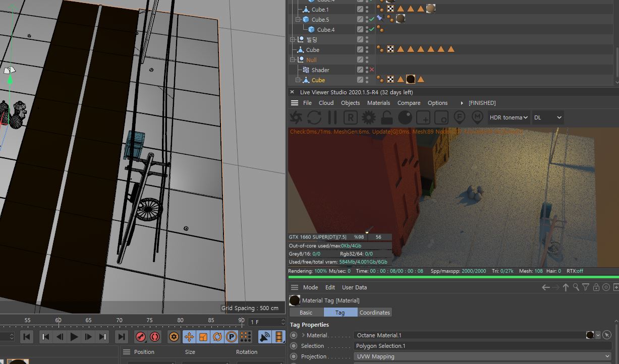The image size is (619, 364).
Task: Toggle timeline sound speaker icon
Action: (x=265, y=337)
